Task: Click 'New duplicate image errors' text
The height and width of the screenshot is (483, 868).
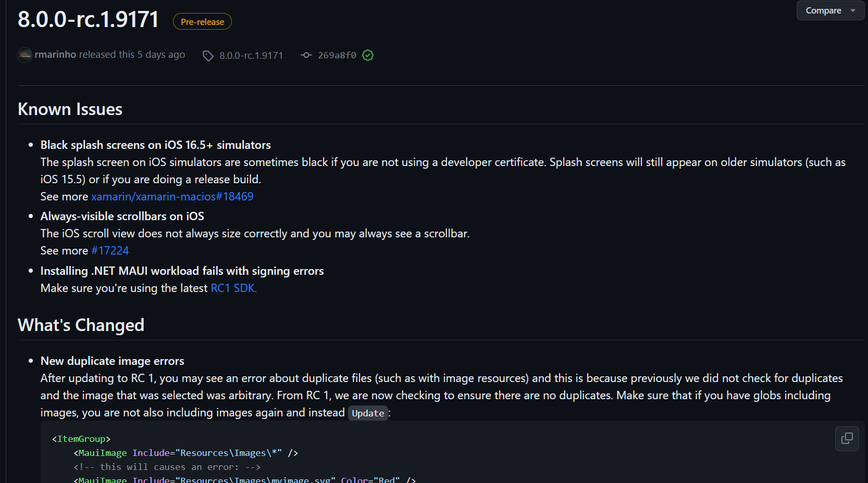Action: click(x=113, y=361)
